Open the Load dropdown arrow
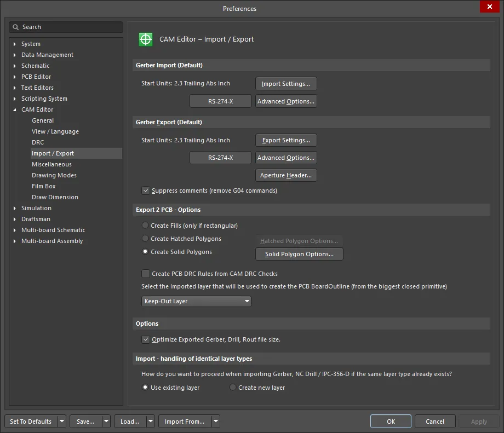The height and width of the screenshot is (433, 504). tap(151, 421)
